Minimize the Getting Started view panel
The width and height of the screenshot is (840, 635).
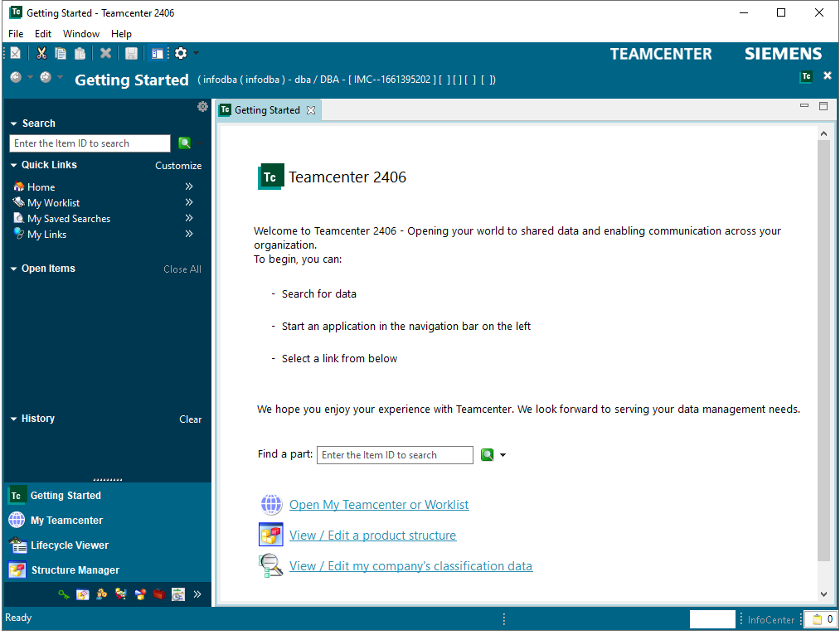(x=804, y=105)
